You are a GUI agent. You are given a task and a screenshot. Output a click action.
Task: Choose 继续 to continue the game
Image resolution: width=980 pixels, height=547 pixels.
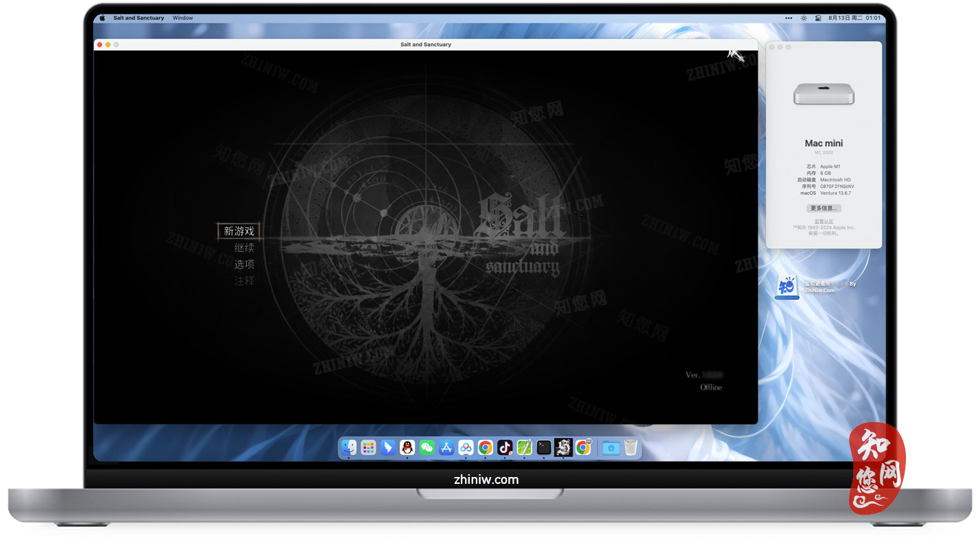click(x=244, y=248)
